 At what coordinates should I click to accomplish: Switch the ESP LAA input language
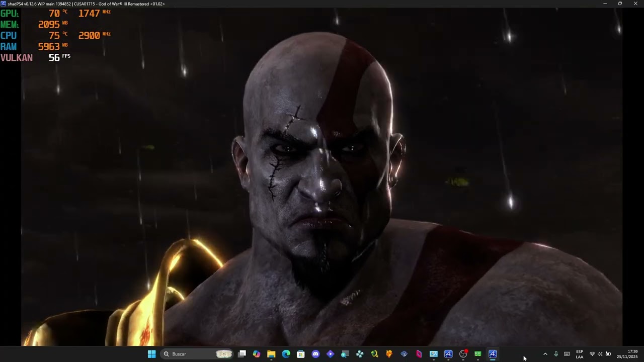(580, 354)
